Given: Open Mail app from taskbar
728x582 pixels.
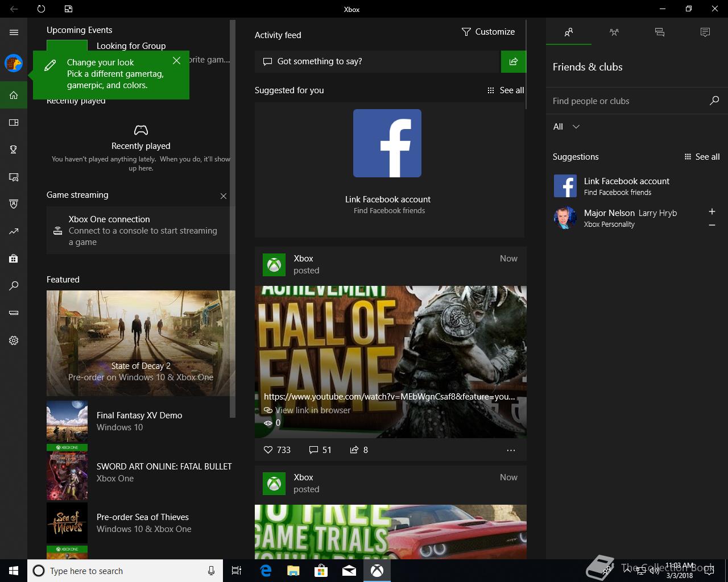Looking at the screenshot, I should (349, 571).
